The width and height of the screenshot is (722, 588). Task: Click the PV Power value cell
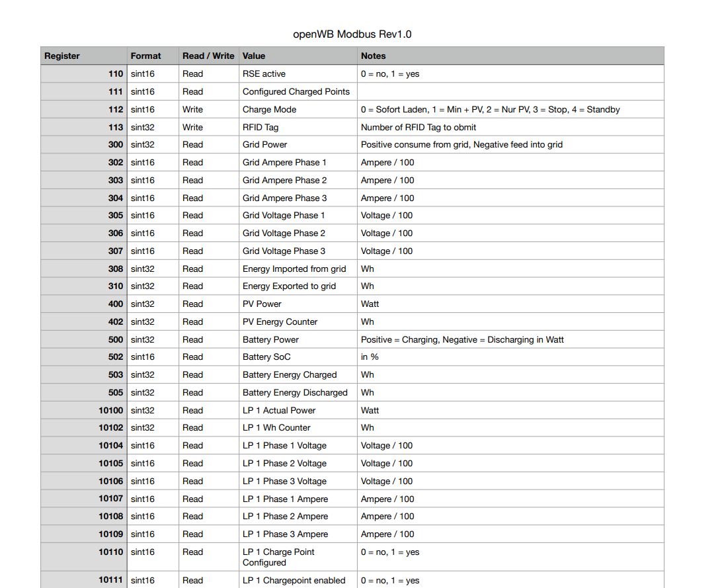click(x=298, y=304)
